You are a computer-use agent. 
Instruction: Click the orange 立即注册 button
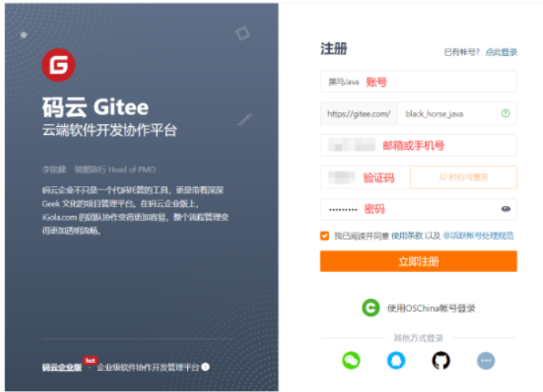click(x=418, y=261)
